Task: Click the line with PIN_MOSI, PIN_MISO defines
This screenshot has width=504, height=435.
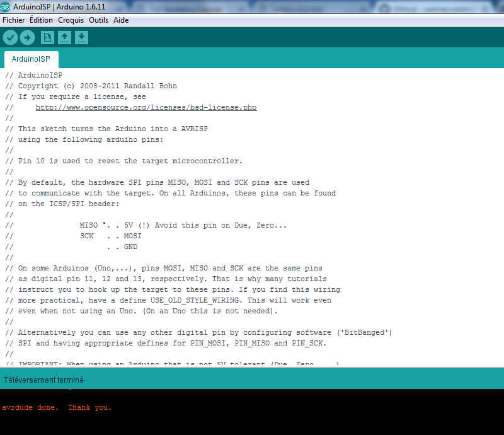Action: [166, 344]
